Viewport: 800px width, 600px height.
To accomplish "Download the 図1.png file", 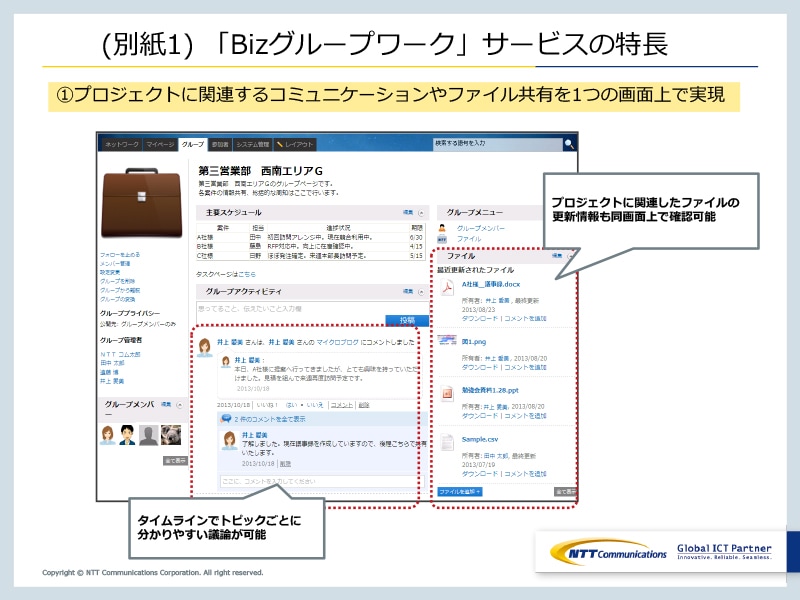I will click(x=480, y=367).
